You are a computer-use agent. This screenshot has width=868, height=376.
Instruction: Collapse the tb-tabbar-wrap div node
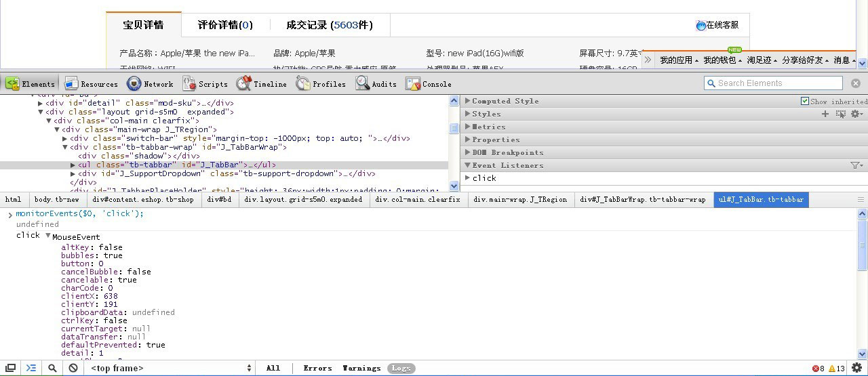[x=65, y=147]
